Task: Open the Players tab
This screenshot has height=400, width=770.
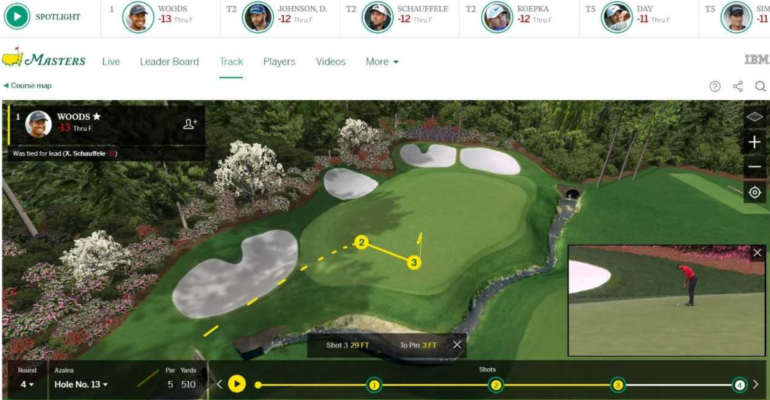Action: [279, 62]
